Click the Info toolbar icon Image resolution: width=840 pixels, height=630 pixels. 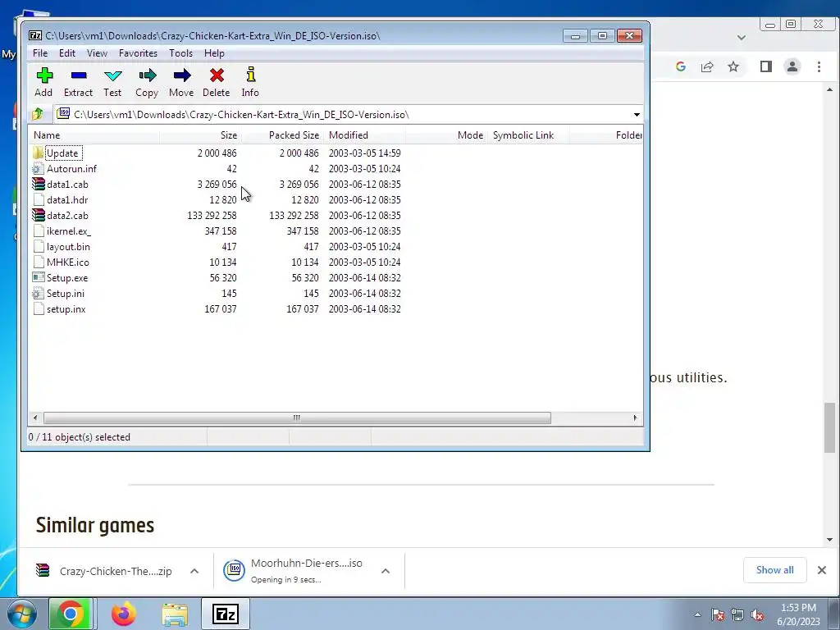(251, 75)
